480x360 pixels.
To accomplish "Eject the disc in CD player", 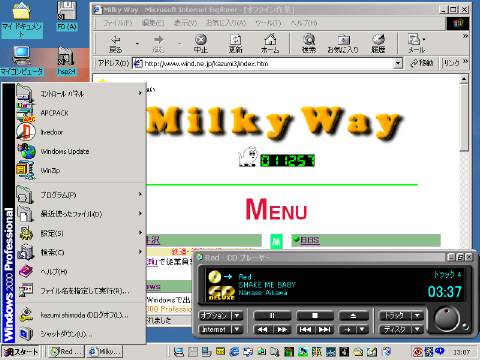I will 353,315.
